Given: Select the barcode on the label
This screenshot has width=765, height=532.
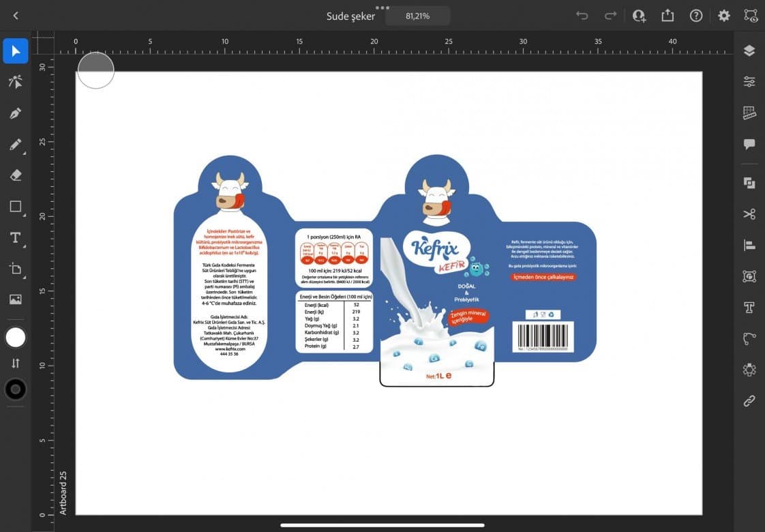Looking at the screenshot, I should [543, 337].
